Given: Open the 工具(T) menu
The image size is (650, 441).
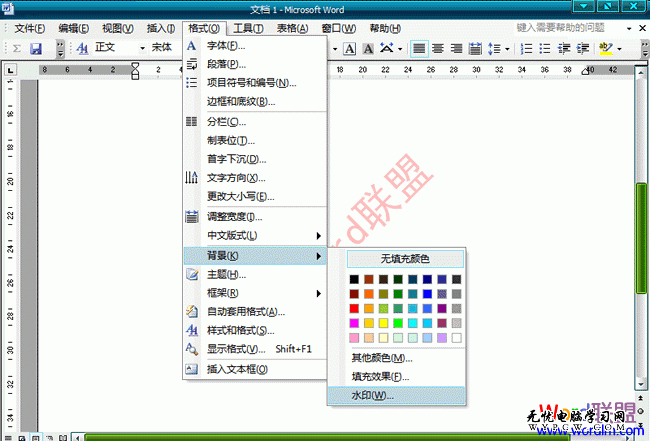Looking at the screenshot, I should tap(248, 28).
